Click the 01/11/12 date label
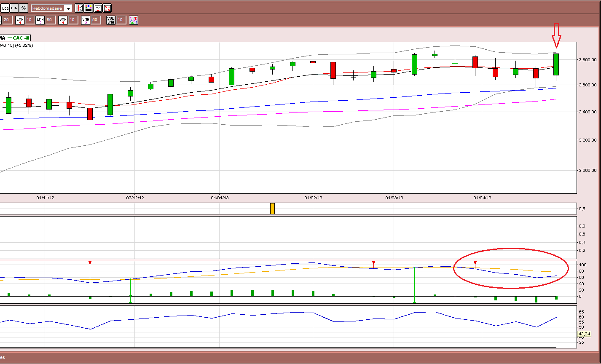The height and width of the screenshot is (364, 601). click(46, 198)
